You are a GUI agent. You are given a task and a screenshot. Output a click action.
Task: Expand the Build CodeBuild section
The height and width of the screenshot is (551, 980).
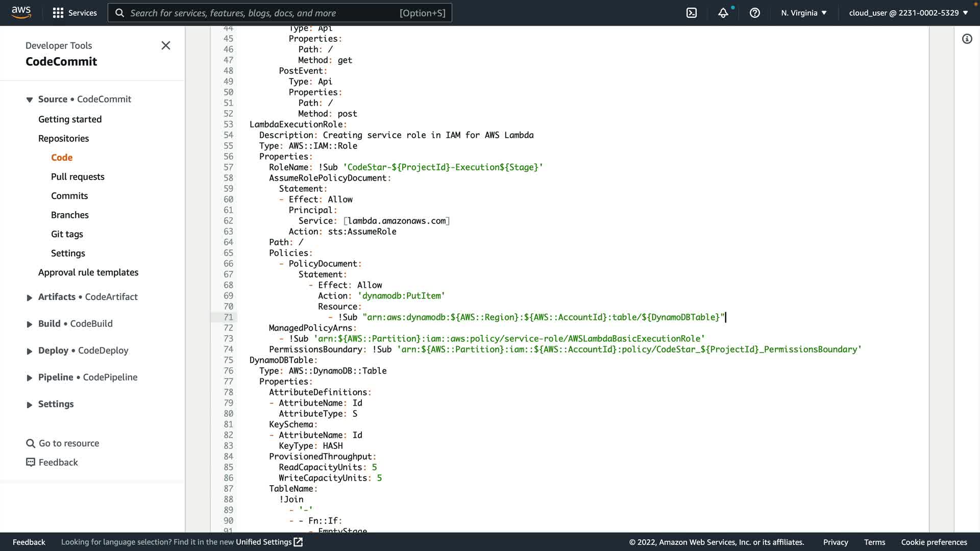click(x=30, y=324)
